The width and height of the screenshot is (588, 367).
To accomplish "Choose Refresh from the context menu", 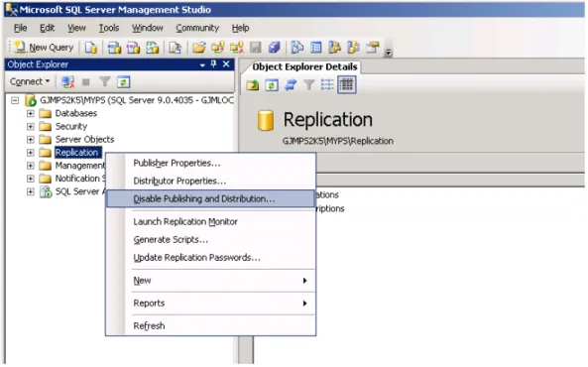I will (x=211, y=326).
